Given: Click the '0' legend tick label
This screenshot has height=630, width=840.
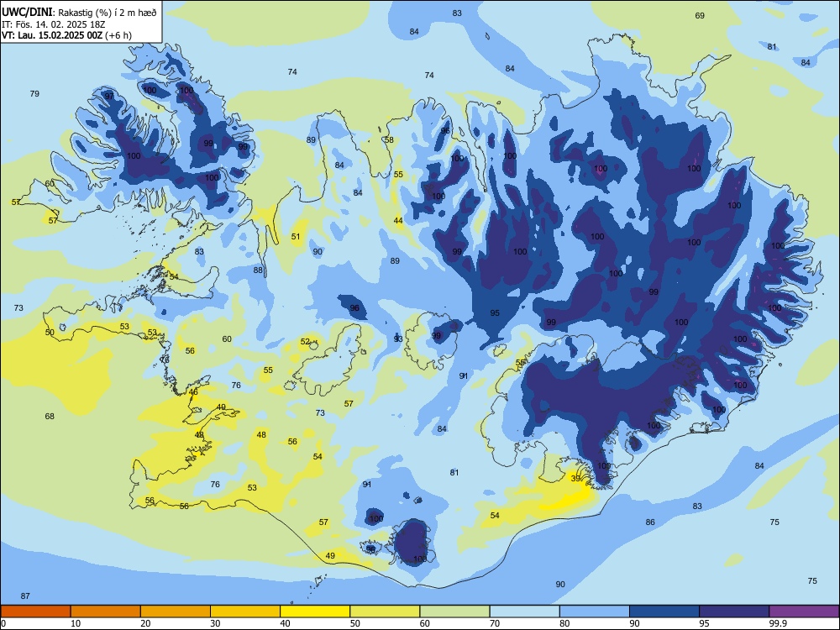Looking at the screenshot, I should [3, 623].
